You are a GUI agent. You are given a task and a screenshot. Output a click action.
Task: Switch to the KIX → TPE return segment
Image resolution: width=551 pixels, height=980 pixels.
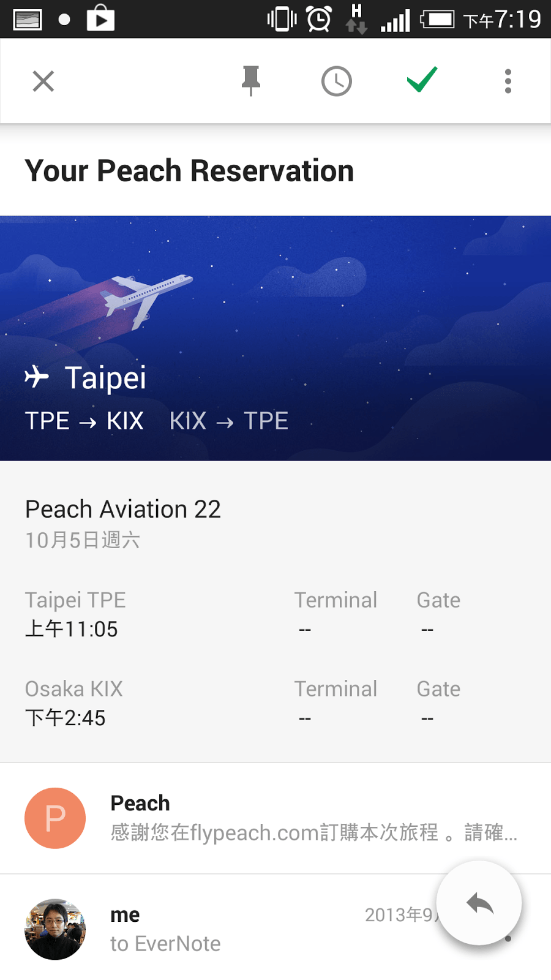[x=228, y=421]
